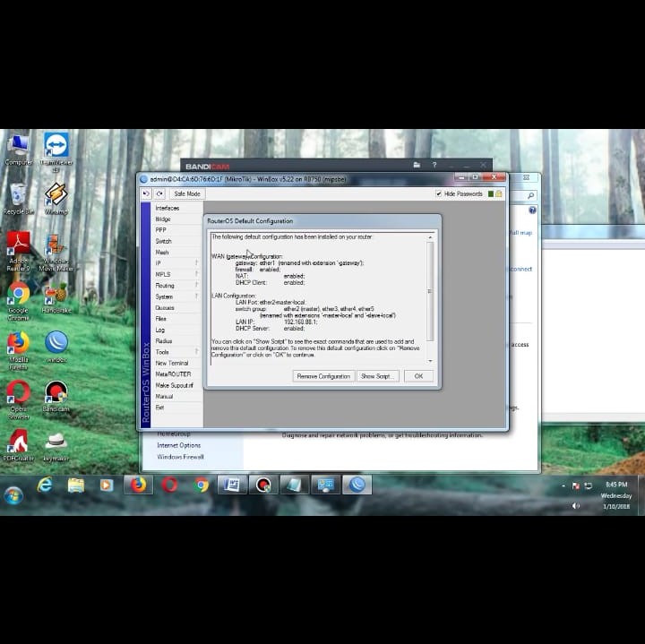The image size is (645, 644).
Task: Open the Manual menu item
Action: tap(164, 397)
